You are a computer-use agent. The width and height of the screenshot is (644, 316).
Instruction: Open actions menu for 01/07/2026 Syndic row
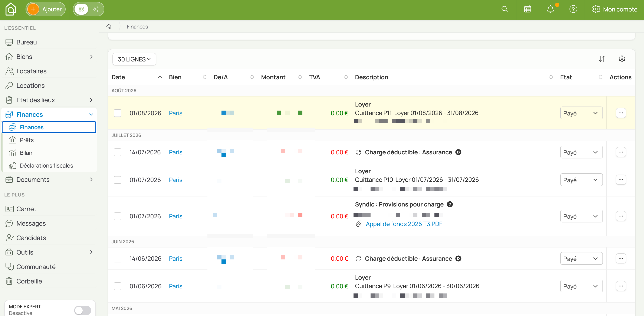tap(621, 216)
